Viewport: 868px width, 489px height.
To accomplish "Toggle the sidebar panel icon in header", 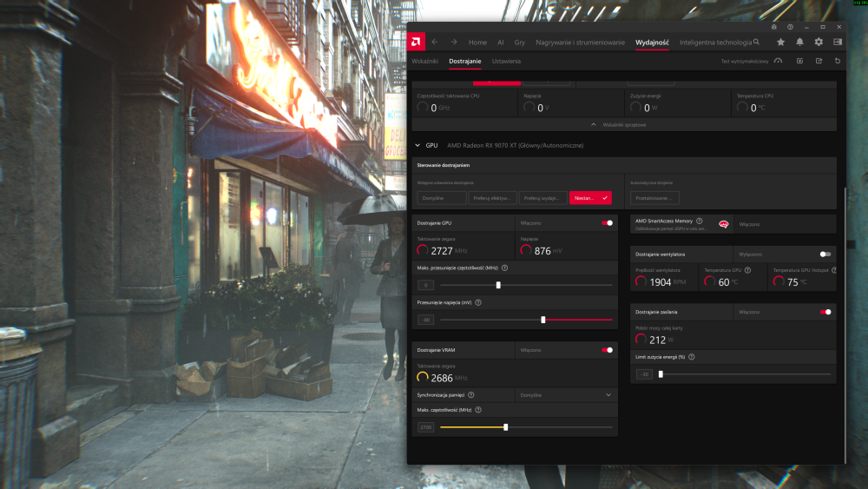I will pyautogui.click(x=838, y=42).
